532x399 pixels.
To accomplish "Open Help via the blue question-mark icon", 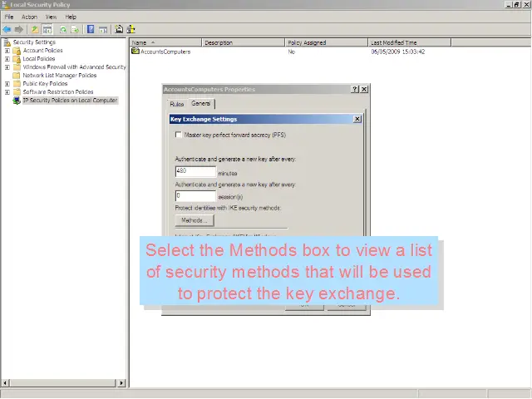I will point(91,29).
